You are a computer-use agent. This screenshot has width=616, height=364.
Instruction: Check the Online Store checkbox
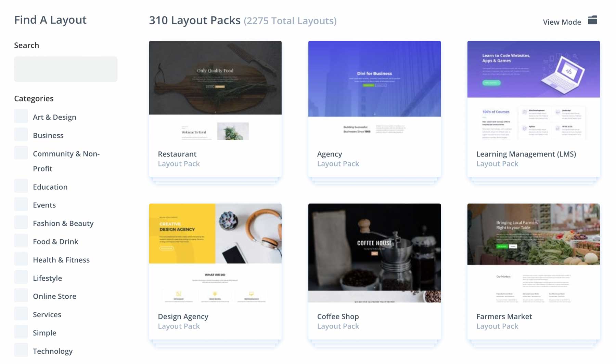[x=21, y=295]
